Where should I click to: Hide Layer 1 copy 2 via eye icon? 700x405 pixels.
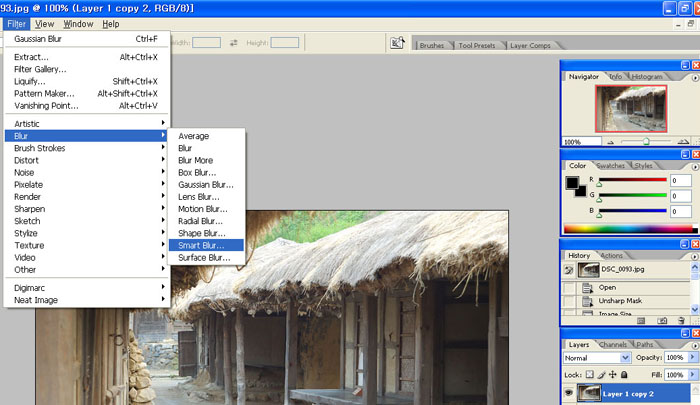(568, 393)
